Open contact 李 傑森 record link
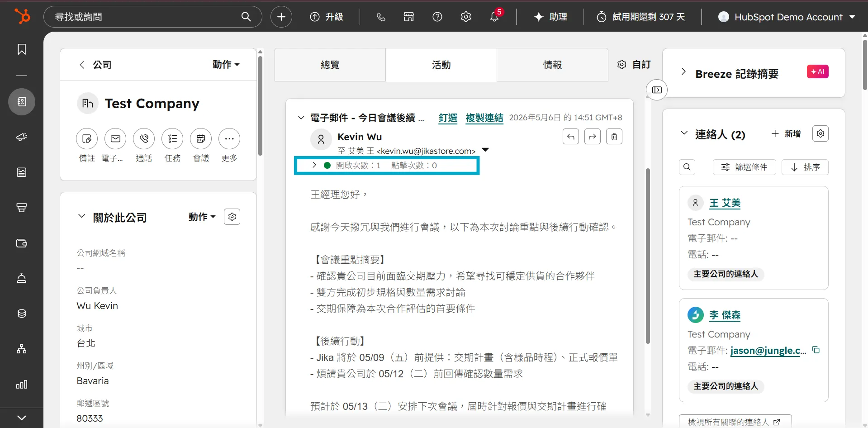This screenshot has width=868, height=428. pyautogui.click(x=725, y=315)
